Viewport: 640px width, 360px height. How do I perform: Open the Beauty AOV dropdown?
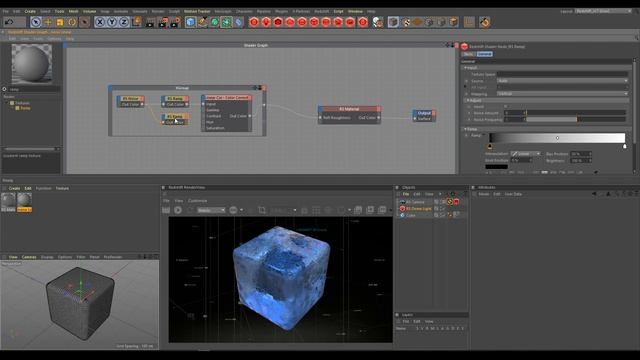211,210
